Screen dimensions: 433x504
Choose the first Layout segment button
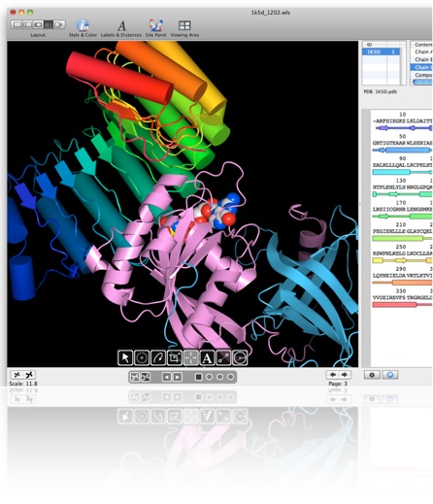[x=17, y=24]
